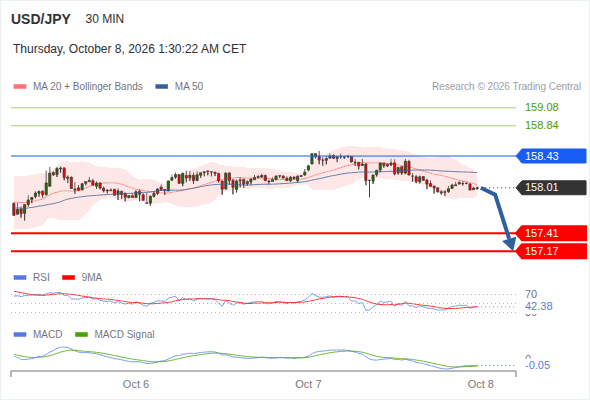Image resolution: width=590 pixels, height=400 pixels.
Task: Click the blue 158.43 pivot price tag
Action: (x=551, y=156)
